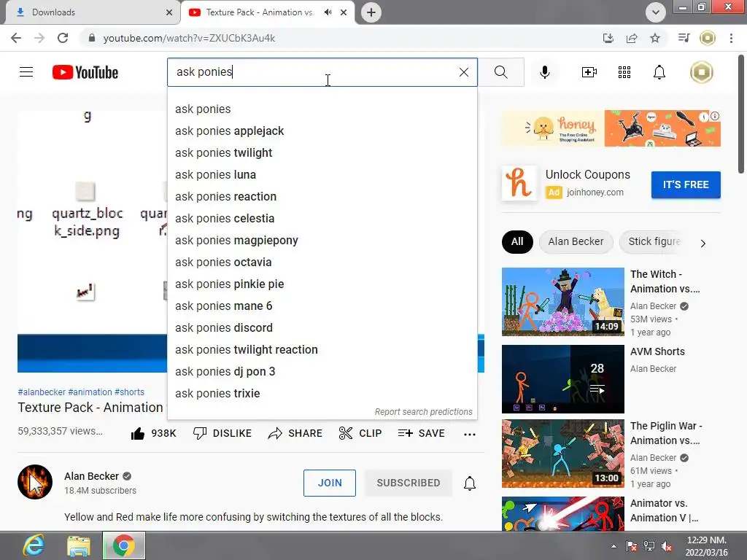
Task: Click the IT'S FREE ad button
Action: pos(686,184)
